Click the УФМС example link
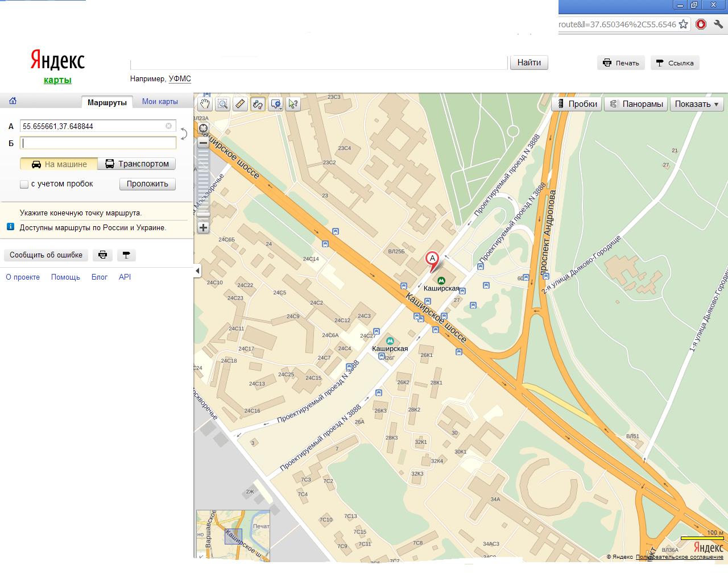 (180, 79)
